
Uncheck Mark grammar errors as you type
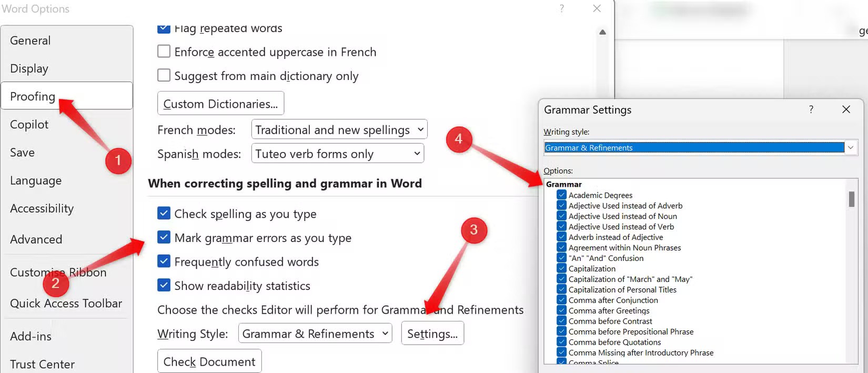164,238
